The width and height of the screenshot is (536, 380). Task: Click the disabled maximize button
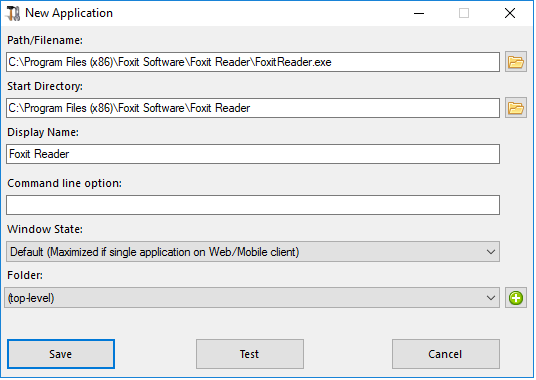pos(464,13)
